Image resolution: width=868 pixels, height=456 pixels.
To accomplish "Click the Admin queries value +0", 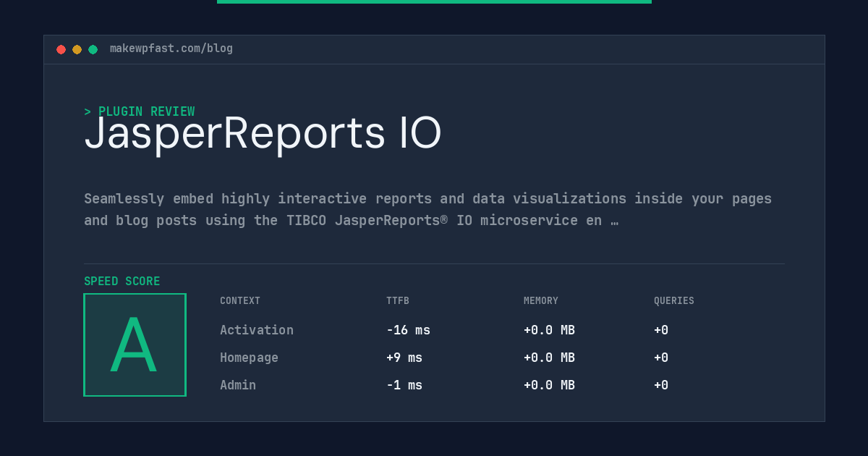I will [661, 385].
